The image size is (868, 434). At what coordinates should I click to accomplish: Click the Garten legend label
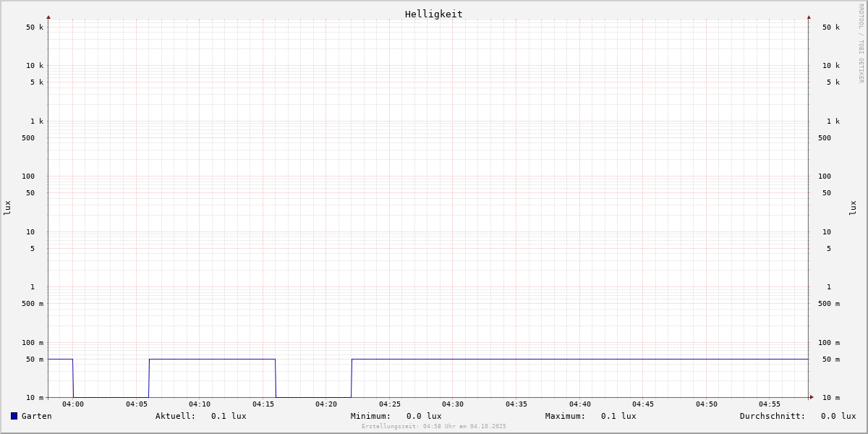36,416
